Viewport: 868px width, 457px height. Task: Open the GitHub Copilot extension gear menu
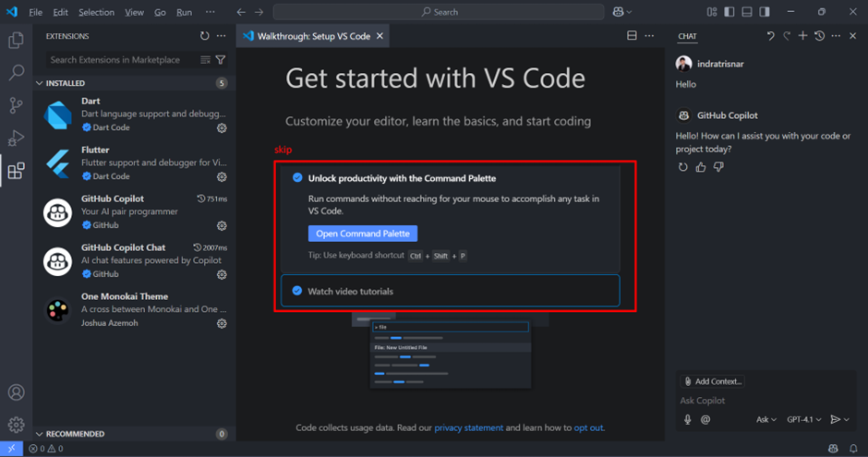[222, 226]
